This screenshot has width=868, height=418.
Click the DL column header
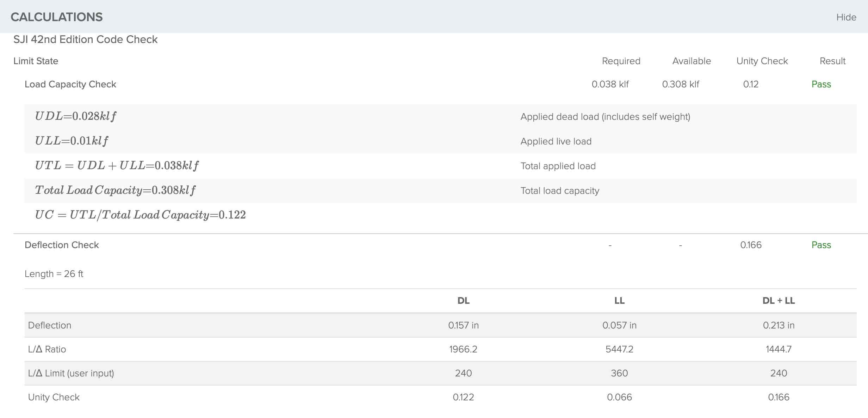pyautogui.click(x=463, y=301)
